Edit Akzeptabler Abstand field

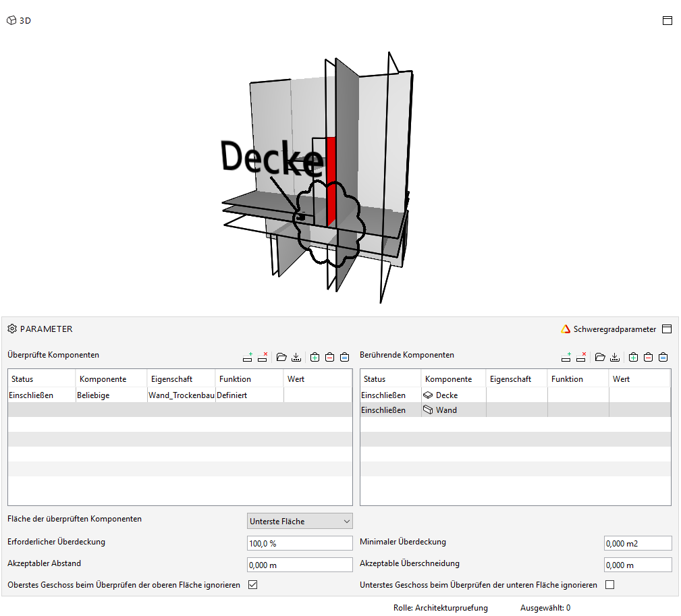300,565
